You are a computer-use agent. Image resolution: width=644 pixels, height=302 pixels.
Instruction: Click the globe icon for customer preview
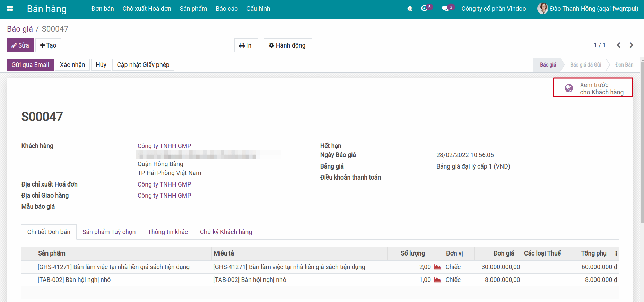pos(569,88)
